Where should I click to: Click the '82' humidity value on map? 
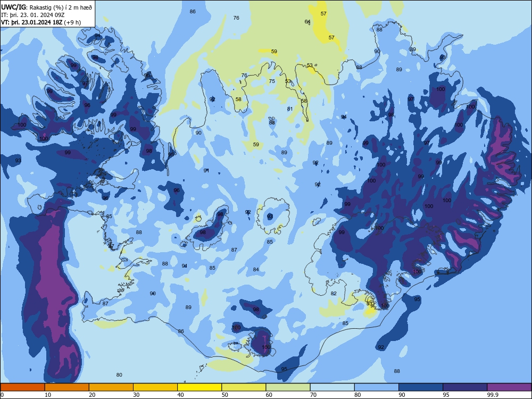coord(334,294)
